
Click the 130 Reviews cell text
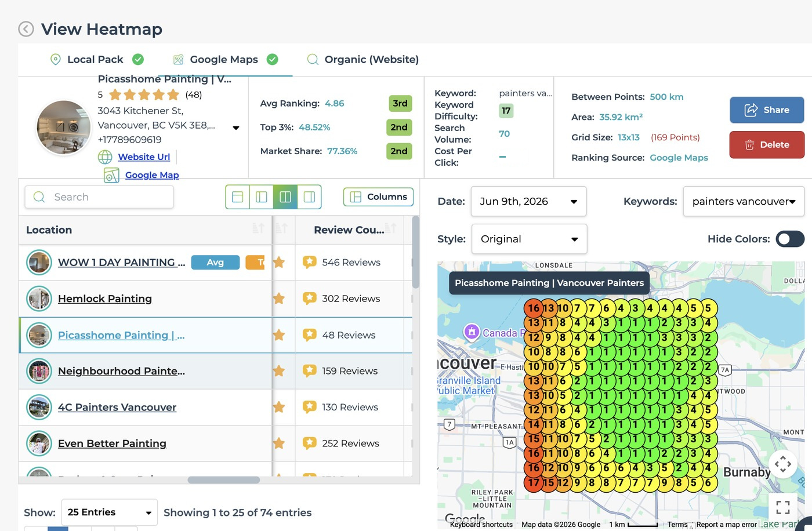(x=350, y=408)
